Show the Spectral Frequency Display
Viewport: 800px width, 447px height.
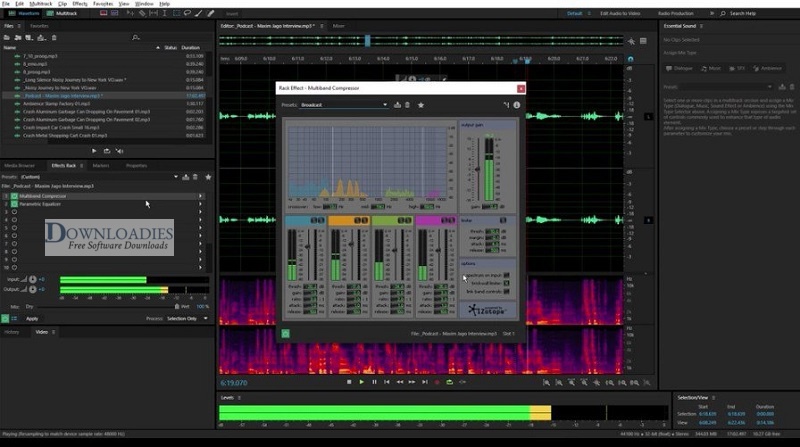tap(104, 13)
